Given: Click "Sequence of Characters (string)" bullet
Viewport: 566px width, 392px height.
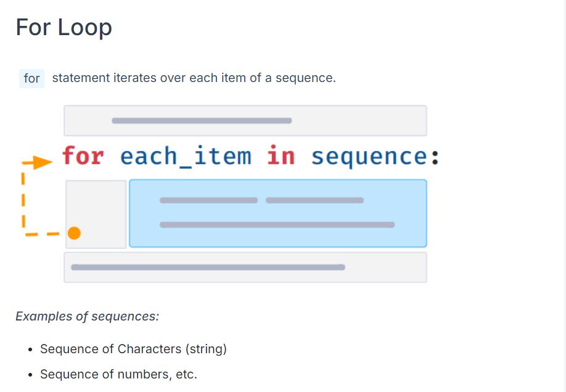Looking at the screenshot, I should [x=133, y=349].
